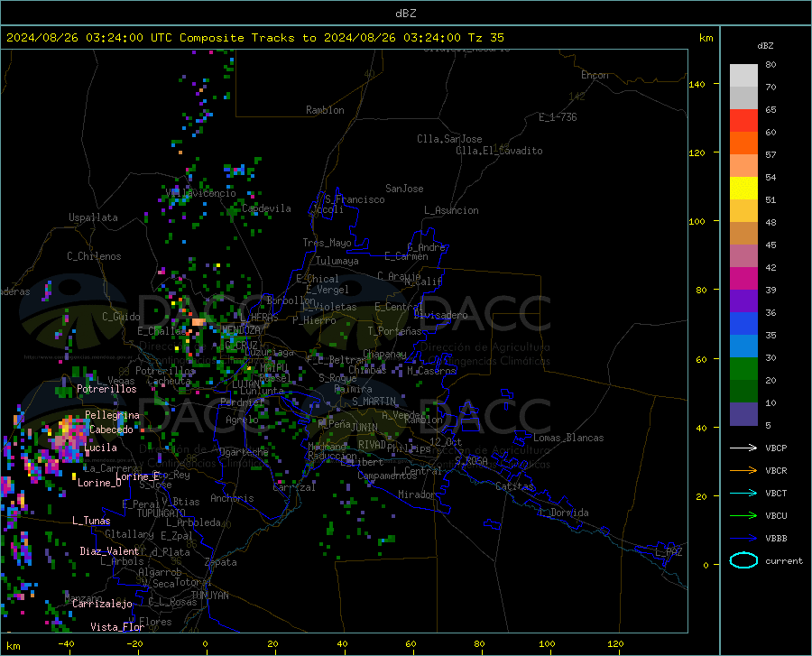Screen dimensions: 812x656
Task: Pick the orange 57 dBZ color swatch
Action: tap(743, 143)
